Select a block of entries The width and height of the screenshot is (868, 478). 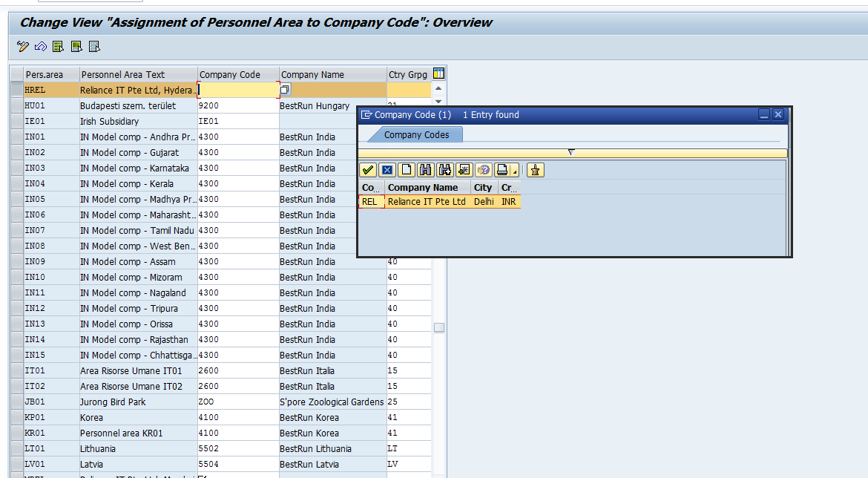point(76,46)
